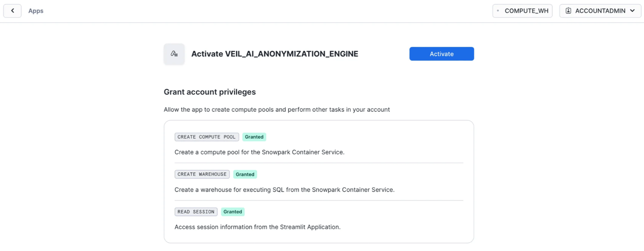The height and width of the screenshot is (251, 644).
Task: Open the ACCOUNTADMIN role dropdown
Action: tap(600, 11)
